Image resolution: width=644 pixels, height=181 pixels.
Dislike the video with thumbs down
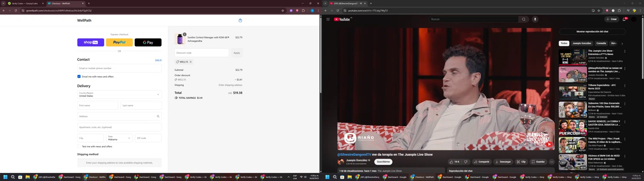tap(466, 162)
